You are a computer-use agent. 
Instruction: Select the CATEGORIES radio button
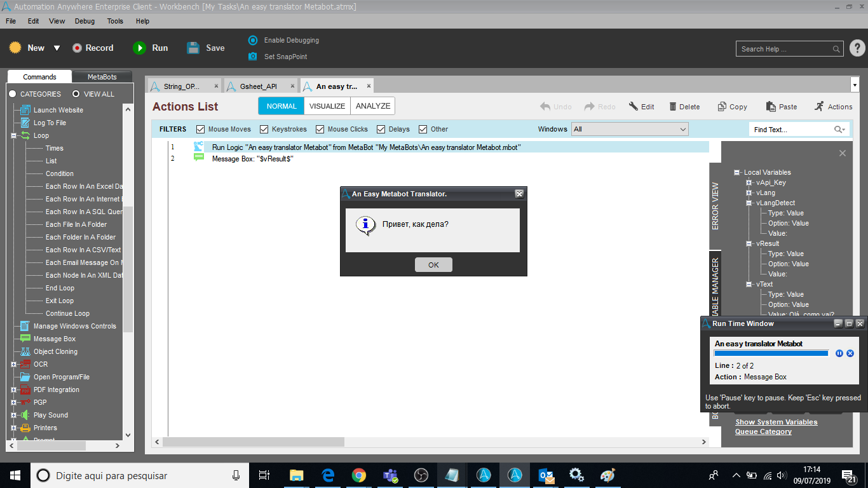(13, 94)
